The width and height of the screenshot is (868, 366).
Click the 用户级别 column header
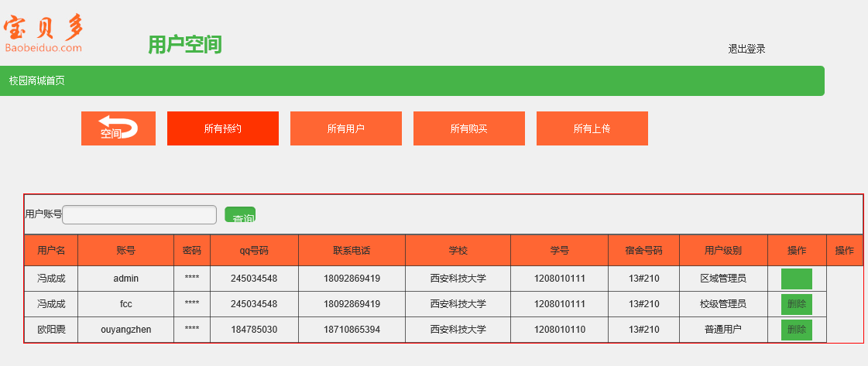click(723, 251)
